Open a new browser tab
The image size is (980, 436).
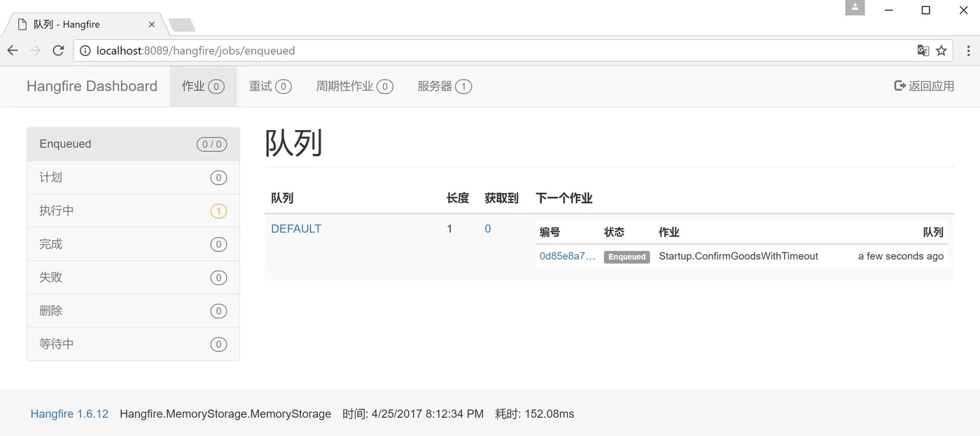(182, 25)
